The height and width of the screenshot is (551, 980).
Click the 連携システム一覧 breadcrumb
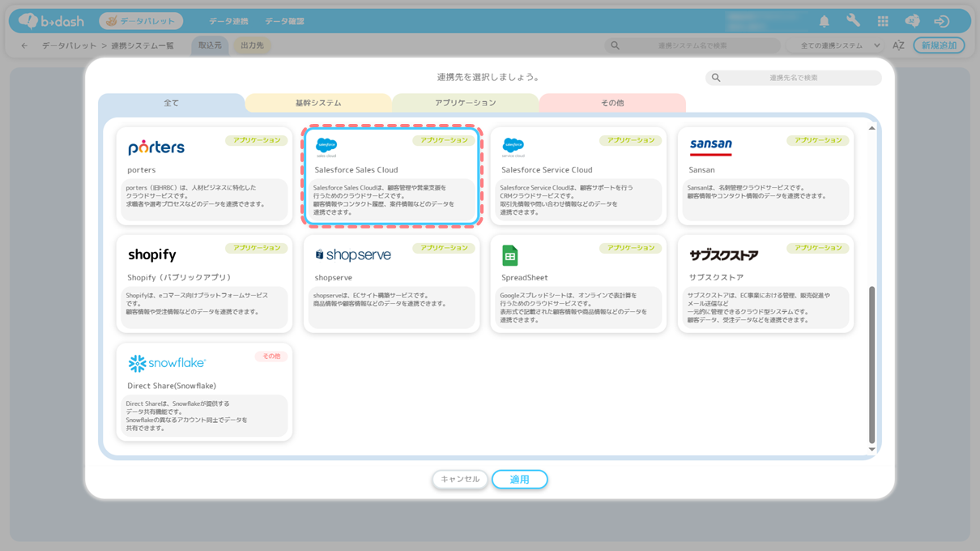tap(143, 45)
